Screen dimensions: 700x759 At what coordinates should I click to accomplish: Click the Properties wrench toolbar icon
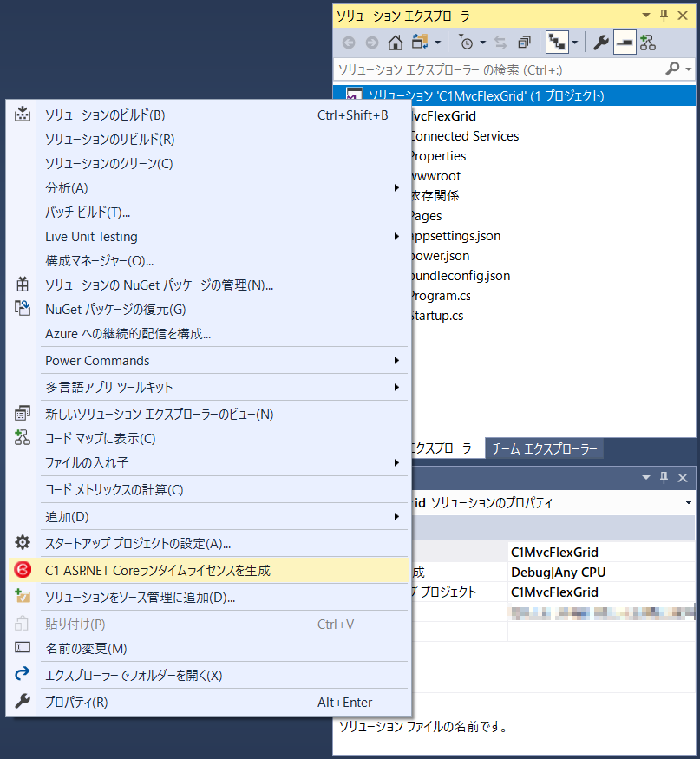[x=601, y=43]
